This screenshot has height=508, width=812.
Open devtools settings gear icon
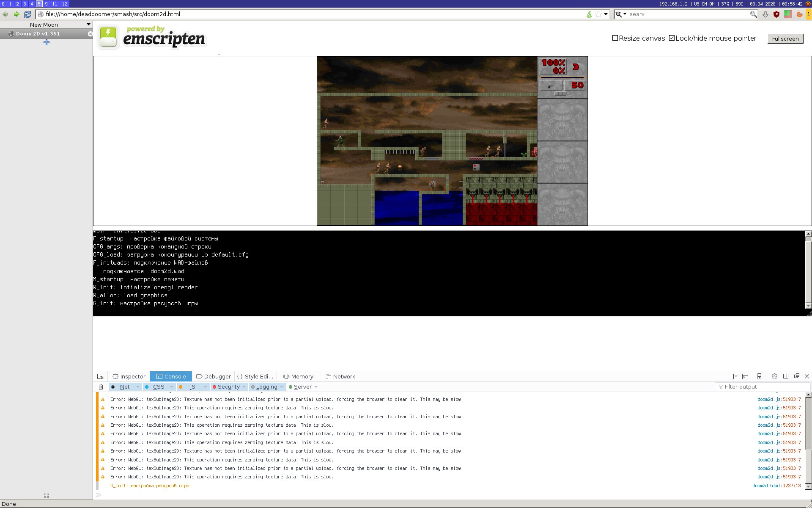774,376
